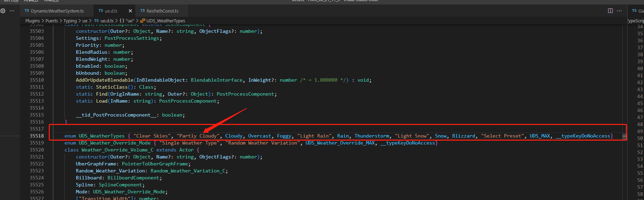
Task: Click the Priority property name
Action: pos(87,45)
